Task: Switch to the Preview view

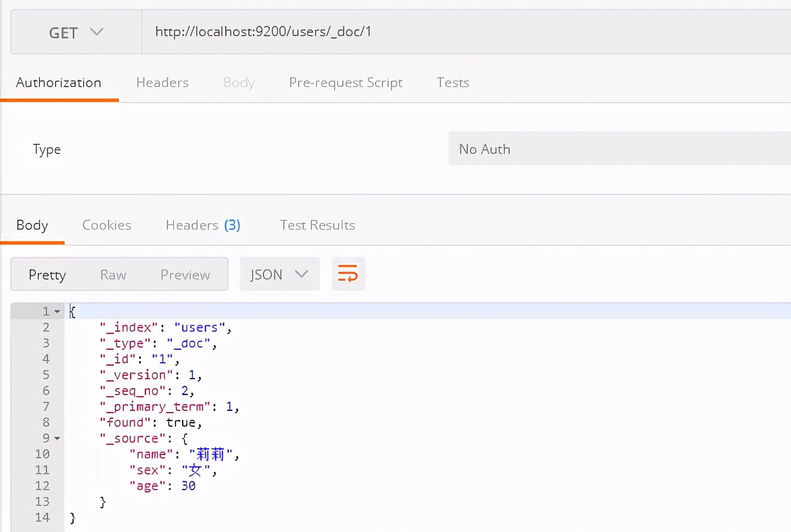Action: tap(185, 274)
